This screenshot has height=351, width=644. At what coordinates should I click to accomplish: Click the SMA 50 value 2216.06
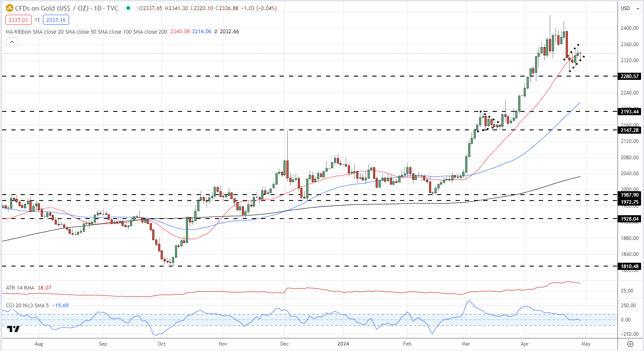202,32
